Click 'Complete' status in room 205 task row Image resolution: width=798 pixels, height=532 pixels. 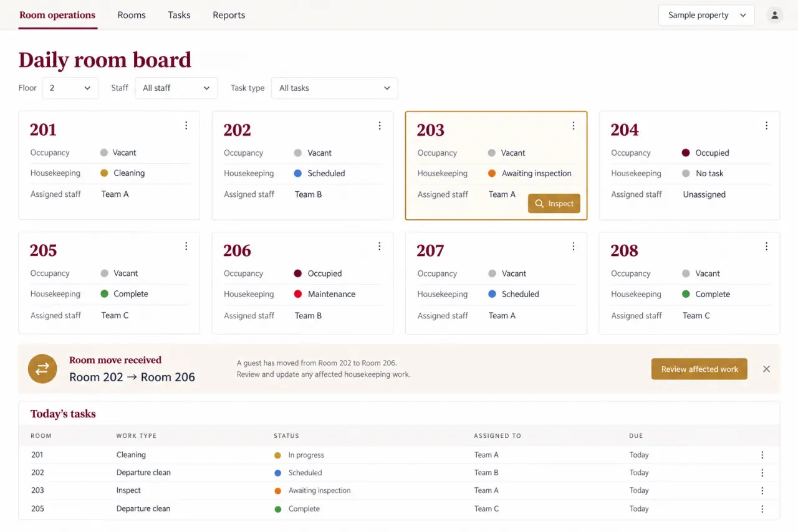(304, 509)
